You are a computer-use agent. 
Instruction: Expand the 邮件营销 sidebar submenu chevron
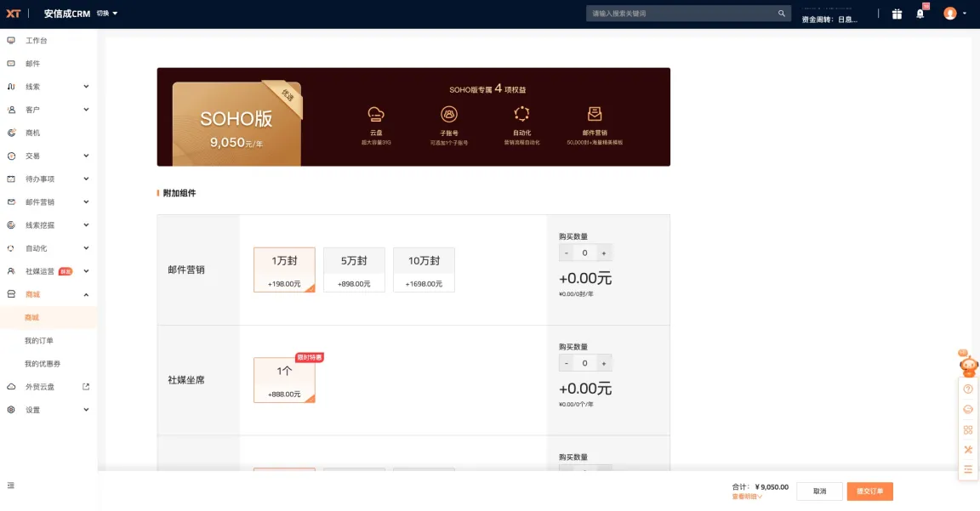pyautogui.click(x=86, y=202)
